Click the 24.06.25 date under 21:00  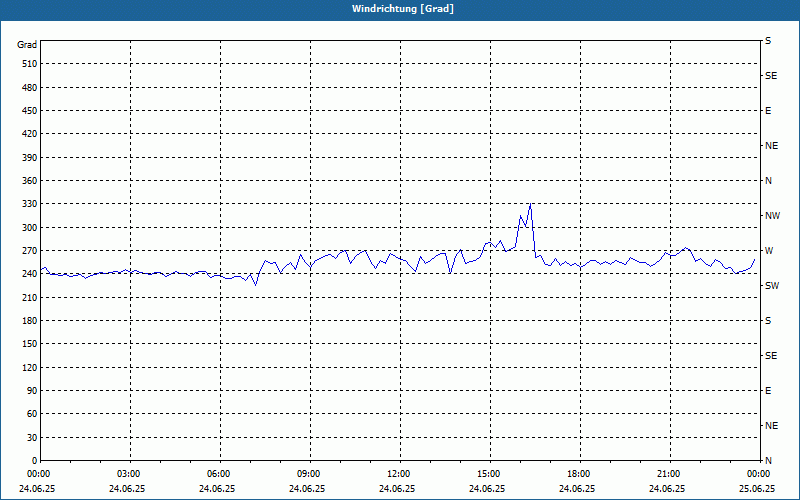pos(667,489)
